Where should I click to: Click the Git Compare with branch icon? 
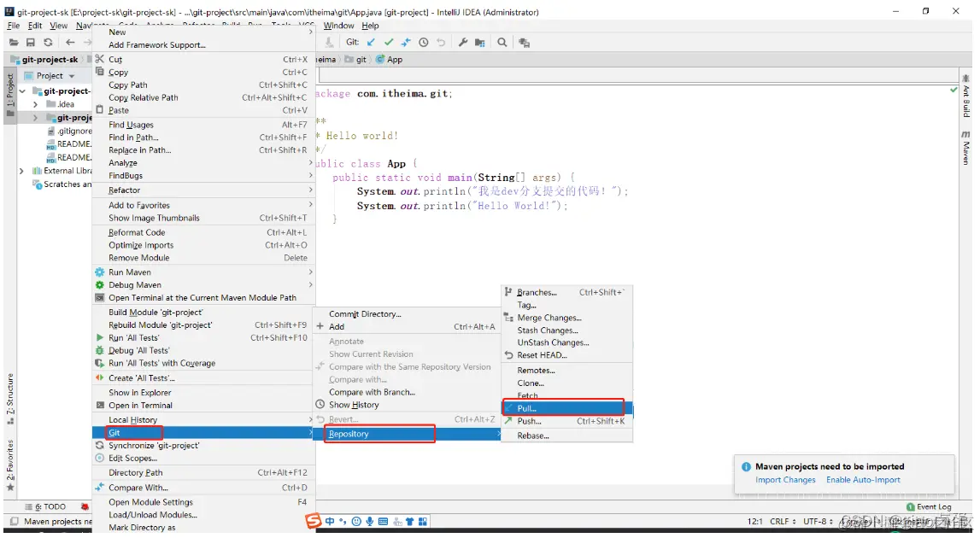click(x=406, y=43)
